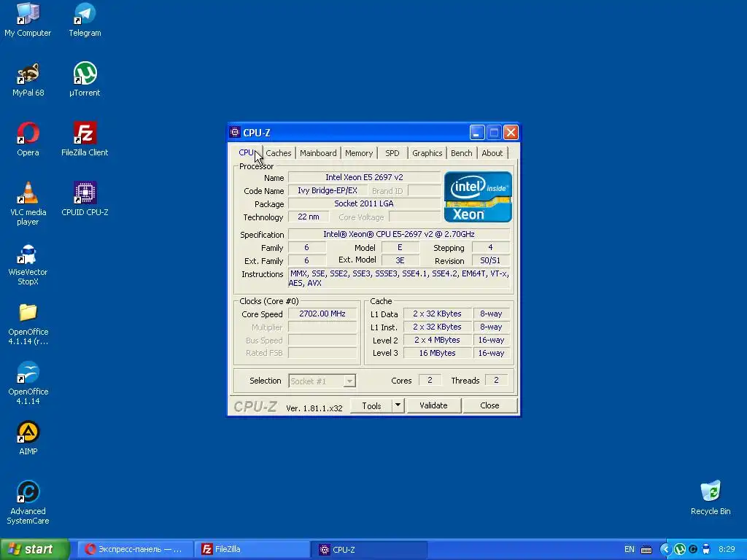Click the empty Core Voltage field

tap(414, 217)
